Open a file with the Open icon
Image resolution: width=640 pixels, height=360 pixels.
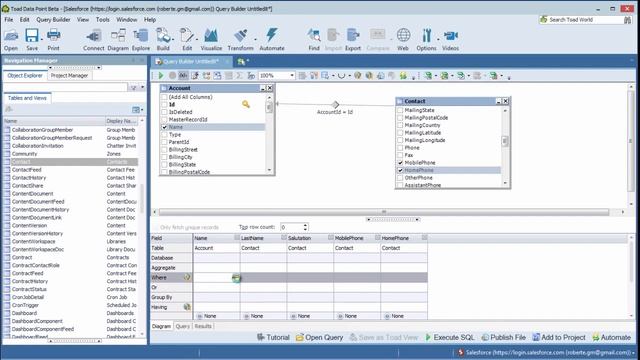pos(11,40)
